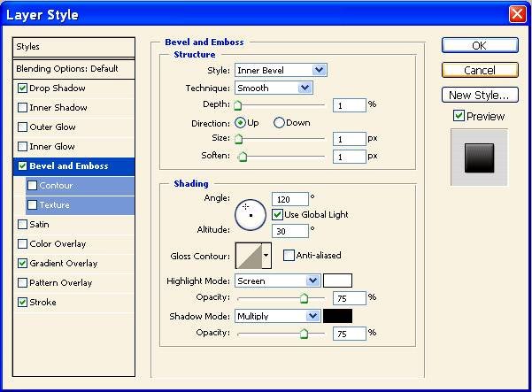
Task: Click the black shadow color swatch
Action: pos(337,316)
